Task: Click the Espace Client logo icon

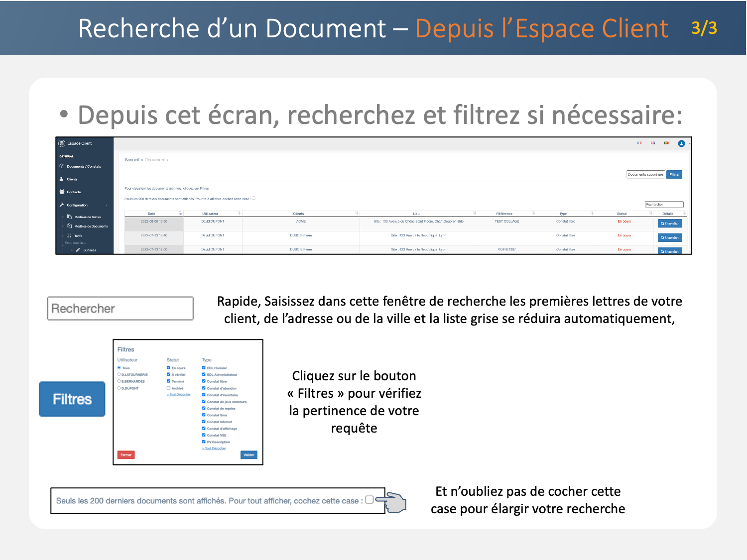Action: [62, 143]
